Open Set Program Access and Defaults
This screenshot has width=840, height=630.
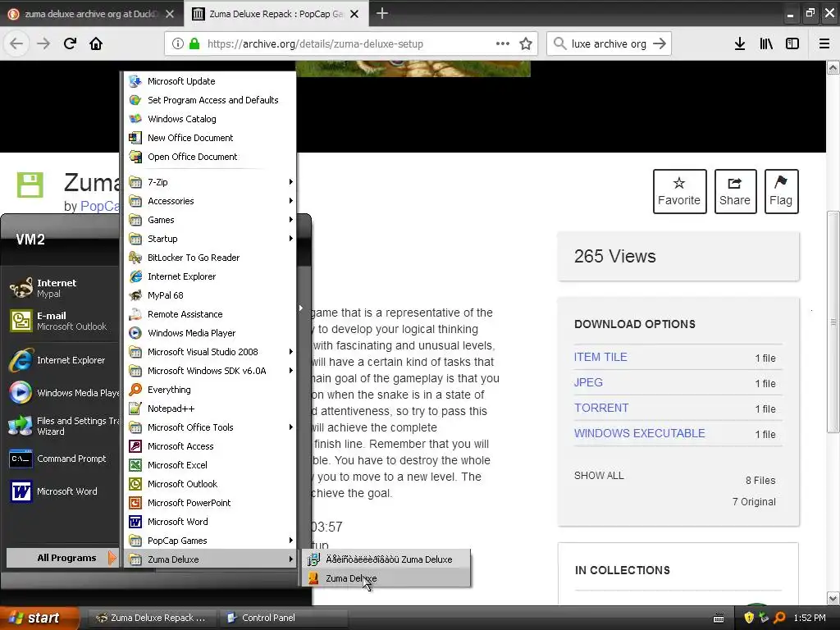tap(210, 100)
